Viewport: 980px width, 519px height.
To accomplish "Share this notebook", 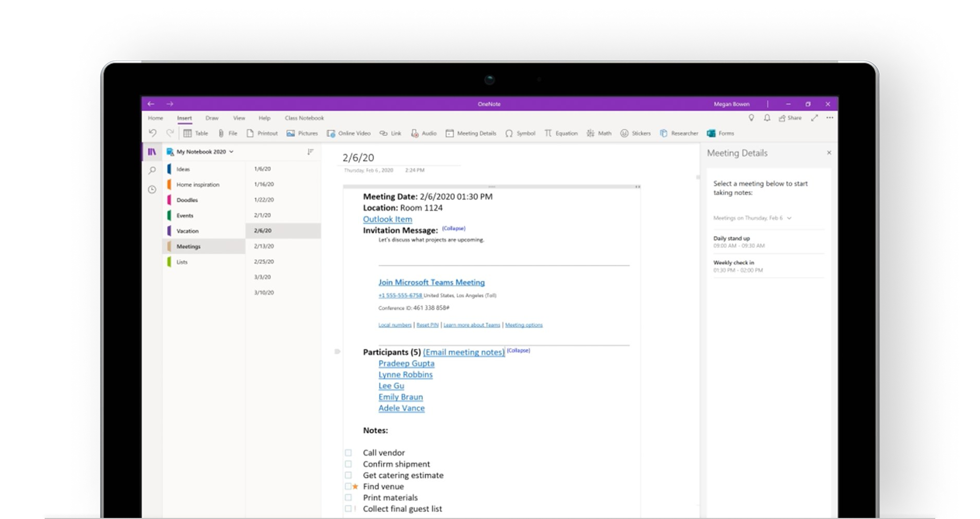I will point(790,118).
